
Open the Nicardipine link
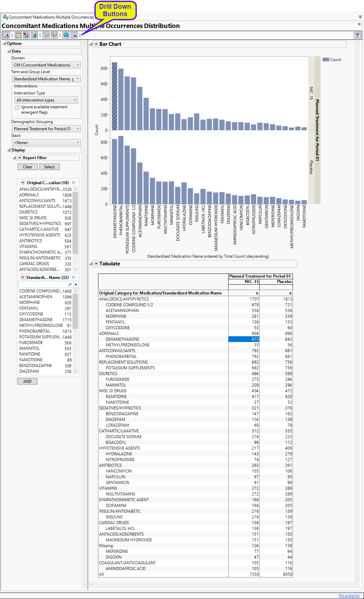[349, 596]
